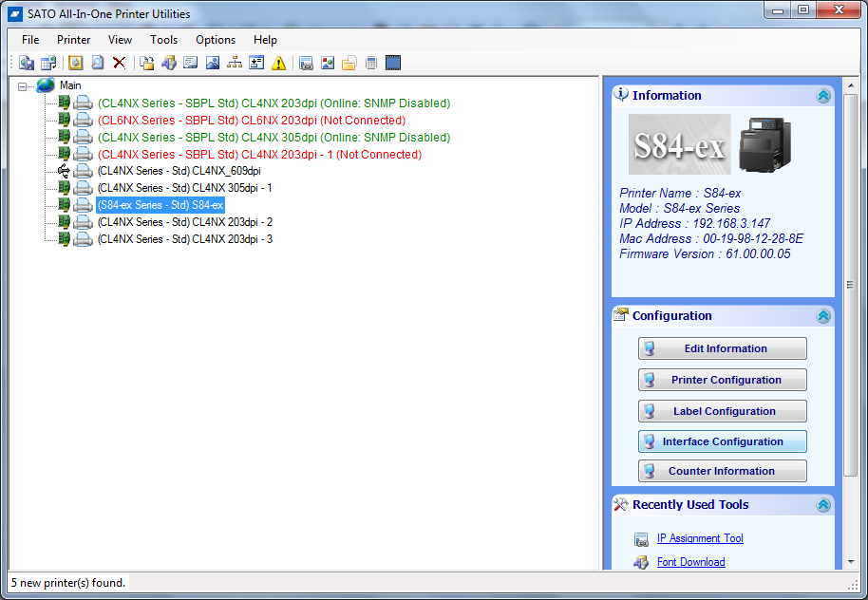Click the landscape picture toolbar icon
Screen dimensions: 868x600
(x=213, y=63)
